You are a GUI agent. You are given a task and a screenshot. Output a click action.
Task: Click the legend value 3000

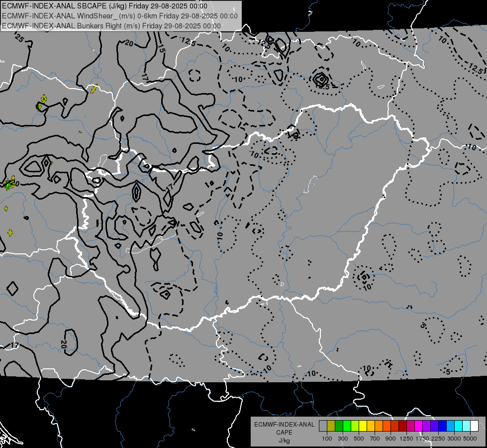coord(454,439)
